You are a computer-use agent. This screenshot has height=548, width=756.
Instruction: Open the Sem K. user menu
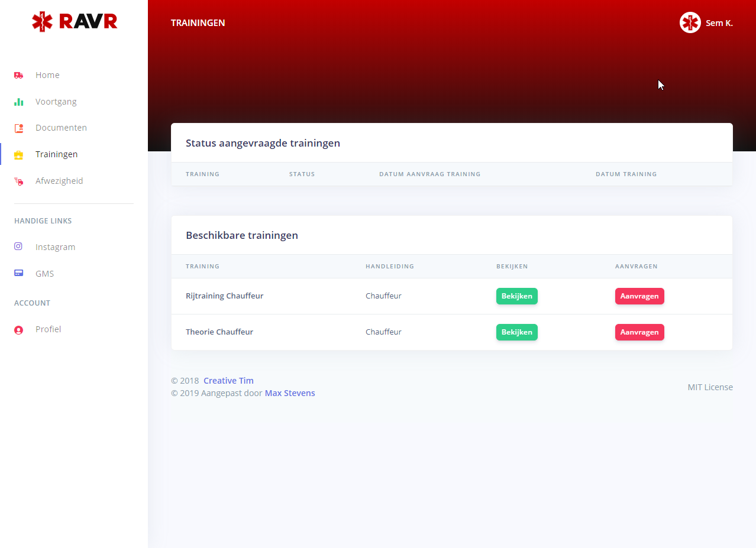click(719, 23)
